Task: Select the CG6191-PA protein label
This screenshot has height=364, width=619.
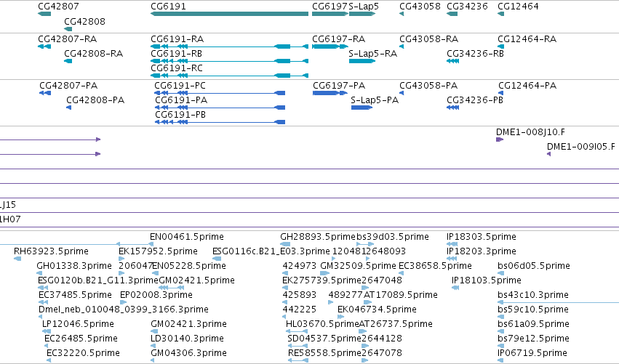Action: pyautogui.click(x=181, y=100)
